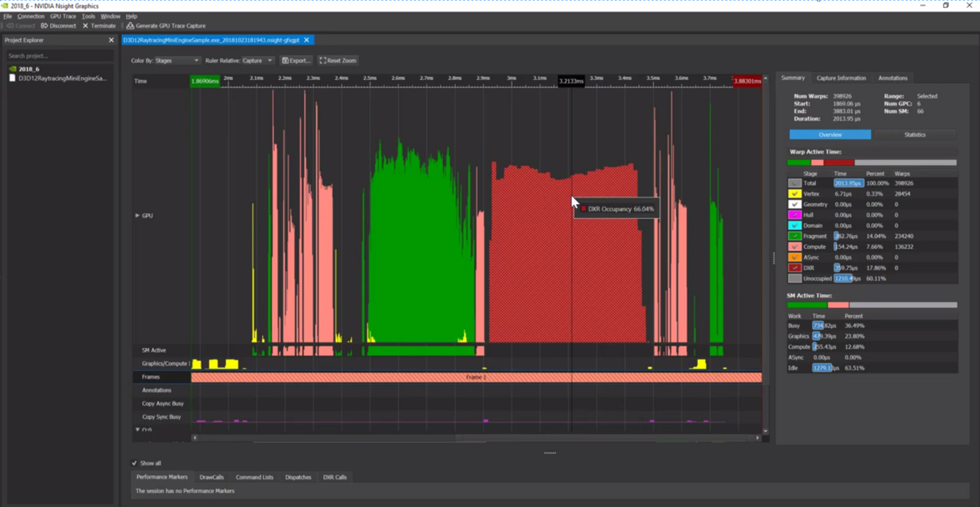Click the Unoccupied grey color swatch
The height and width of the screenshot is (507, 980).
(794, 278)
